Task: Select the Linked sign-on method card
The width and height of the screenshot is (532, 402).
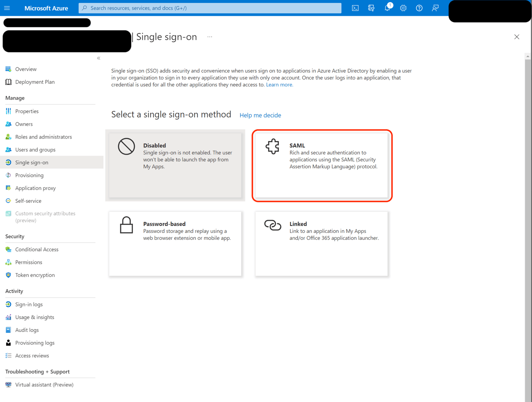Action: [x=321, y=243]
